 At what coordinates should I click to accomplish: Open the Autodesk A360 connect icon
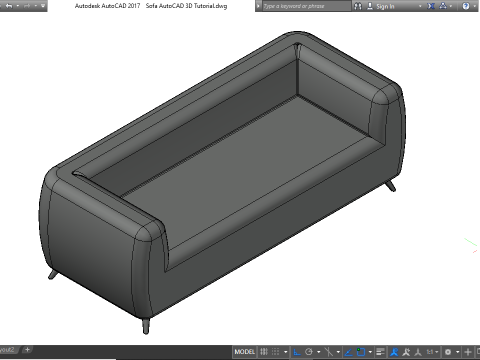[443, 6]
